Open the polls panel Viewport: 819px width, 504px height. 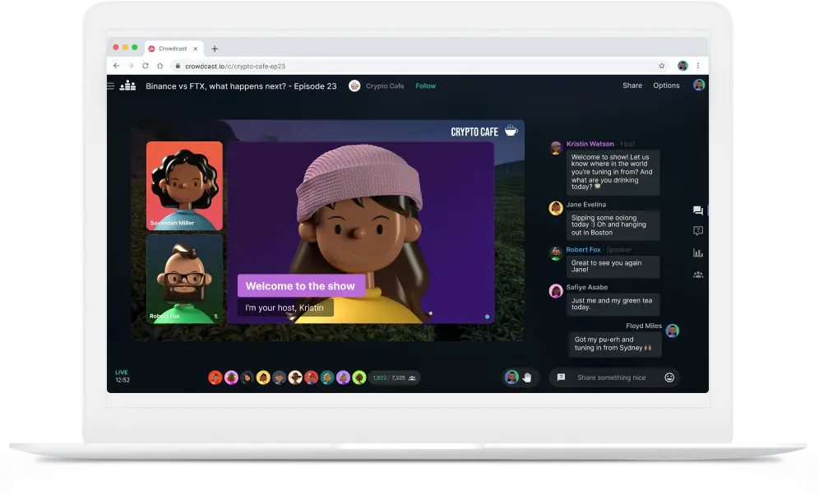point(697,252)
